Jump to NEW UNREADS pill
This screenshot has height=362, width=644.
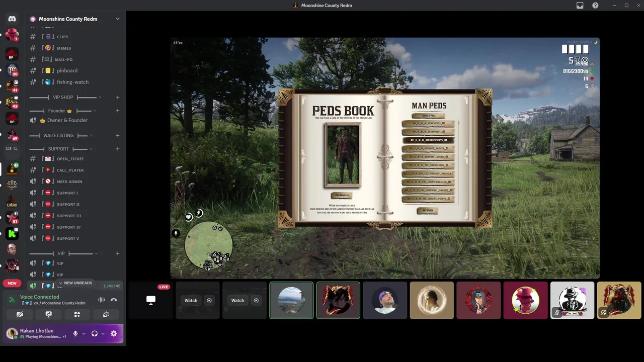click(75, 283)
